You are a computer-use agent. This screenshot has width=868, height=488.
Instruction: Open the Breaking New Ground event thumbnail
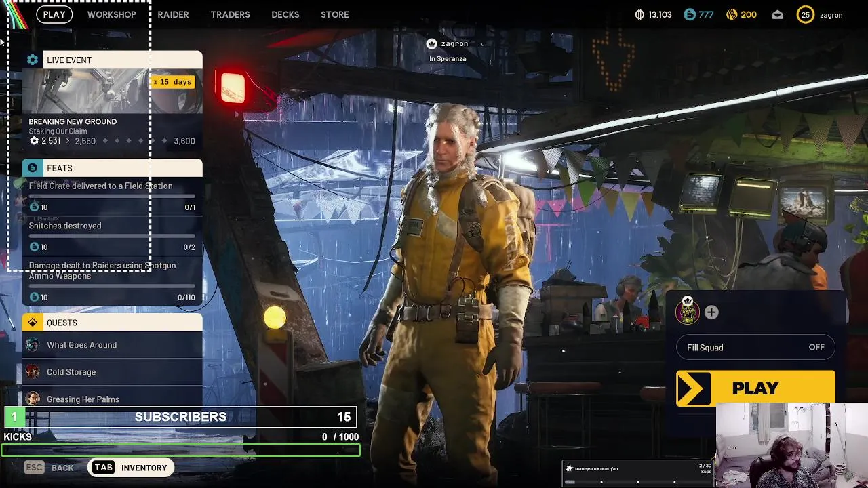pos(112,91)
